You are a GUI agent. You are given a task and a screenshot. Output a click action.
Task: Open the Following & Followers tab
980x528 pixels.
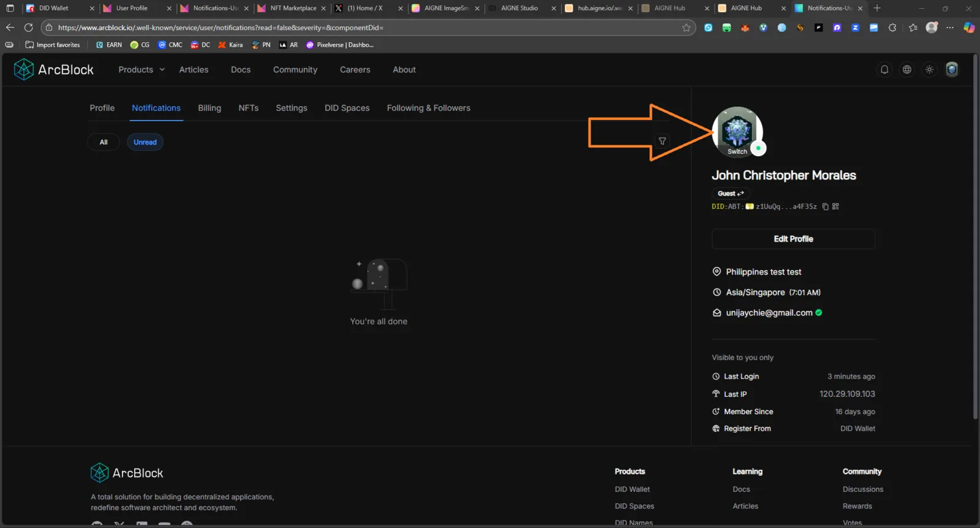(429, 108)
